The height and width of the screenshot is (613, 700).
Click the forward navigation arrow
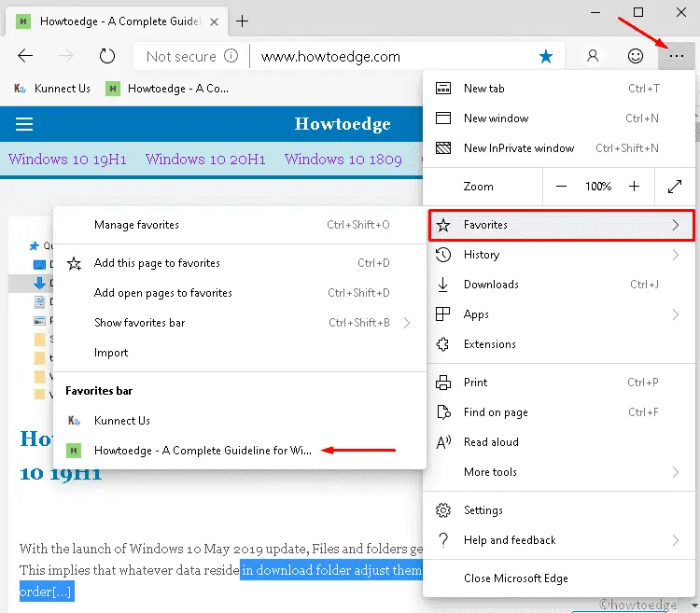click(65, 56)
